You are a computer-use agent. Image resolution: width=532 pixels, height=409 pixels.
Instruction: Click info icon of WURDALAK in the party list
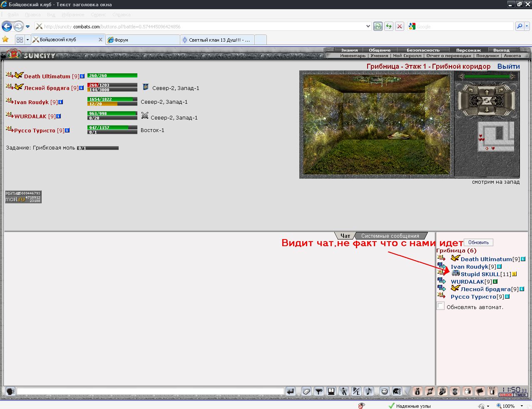[x=59, y=116]
